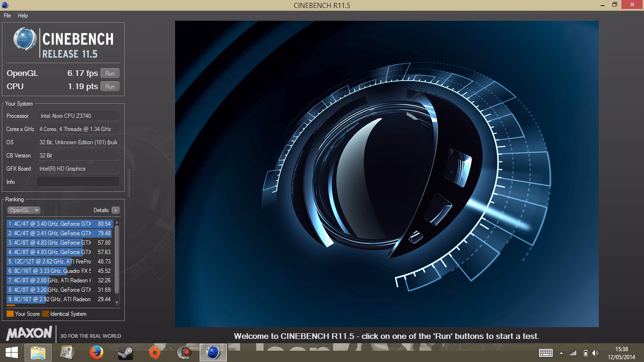Click the OpenGL score 6.17 fps
The image size is (644, 362).
point(83,73)
